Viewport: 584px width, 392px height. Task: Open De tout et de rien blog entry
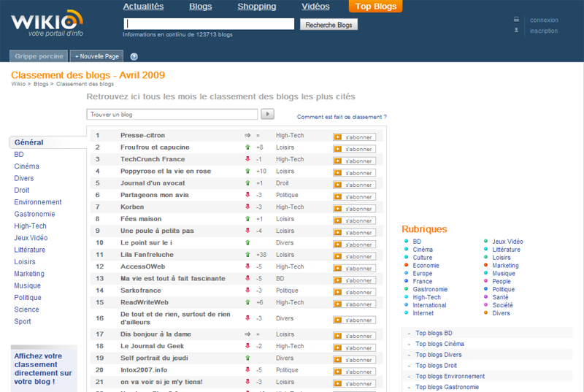(x=175, y=318)
